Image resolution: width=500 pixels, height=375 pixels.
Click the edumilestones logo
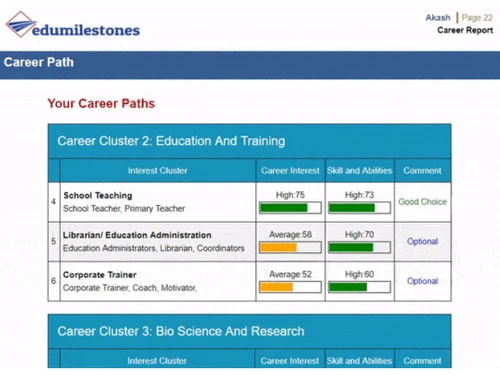coord(73,25)
